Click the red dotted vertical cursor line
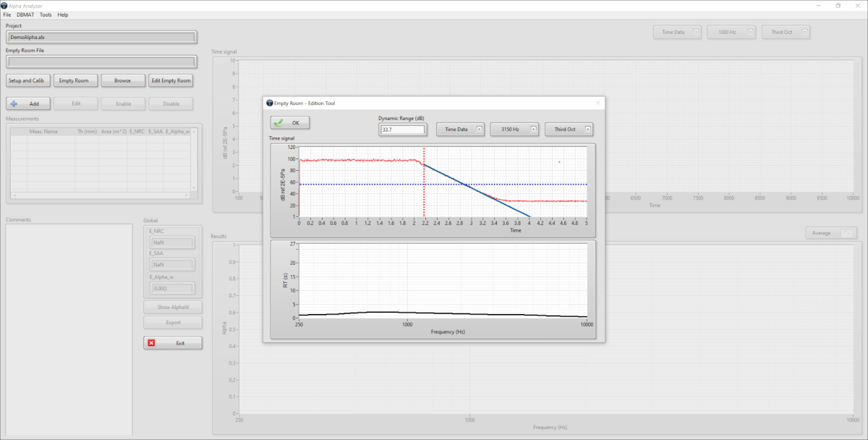 424,195
